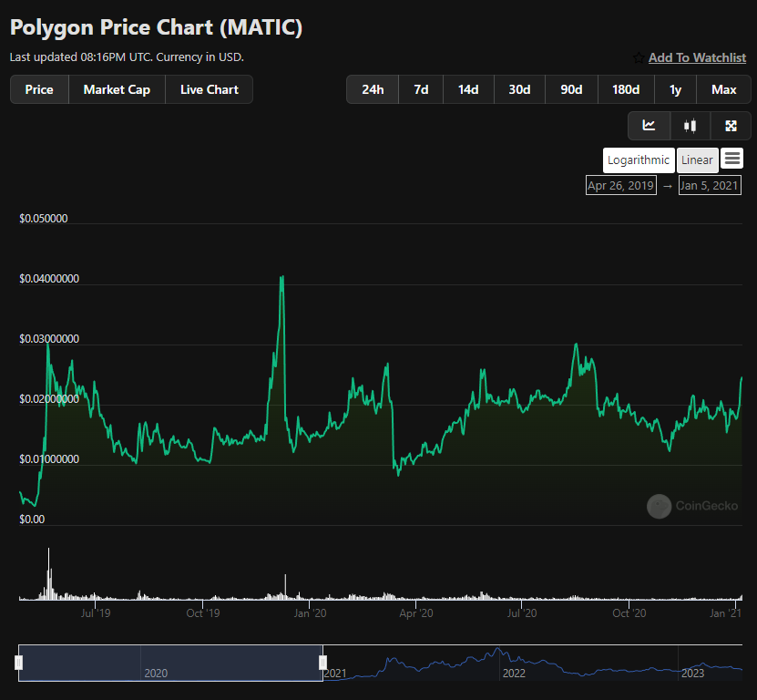This screenshot has width=757, height=700.
Task: Open the Add To Watchlist link
Action: tap(697, 57)
